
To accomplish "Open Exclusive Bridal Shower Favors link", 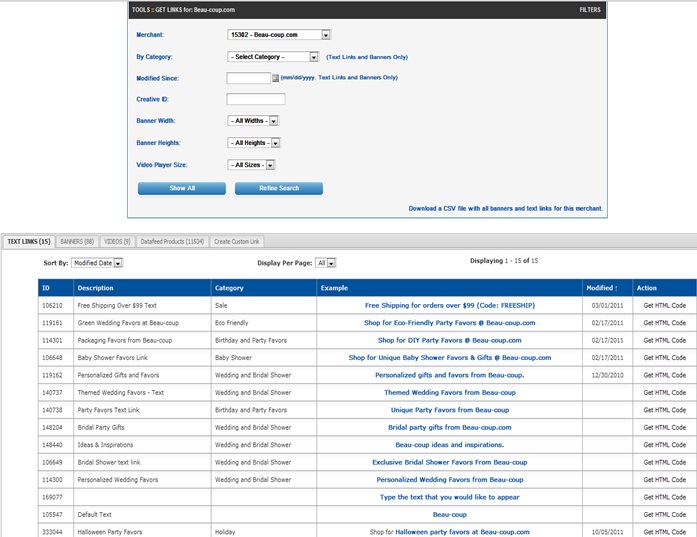I will (450, 462).
